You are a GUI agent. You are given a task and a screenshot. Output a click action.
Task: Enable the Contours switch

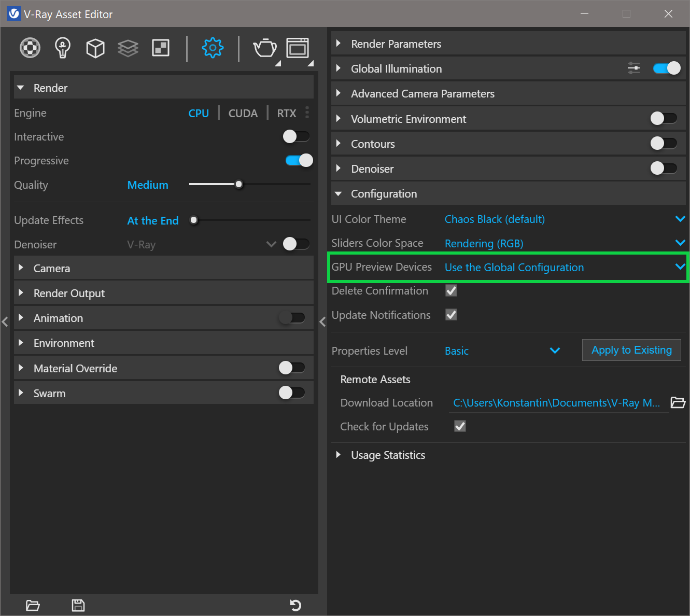pos(664,143)
